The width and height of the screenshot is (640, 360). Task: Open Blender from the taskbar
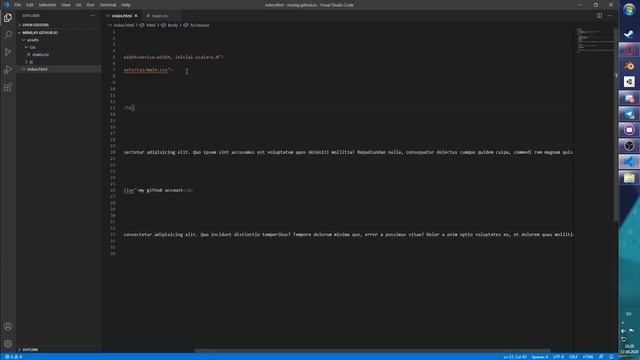click(x=629, y=66)
